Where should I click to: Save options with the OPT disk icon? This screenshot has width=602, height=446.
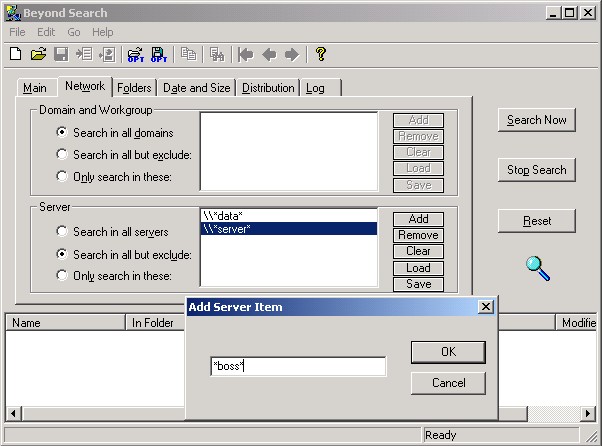159,55
